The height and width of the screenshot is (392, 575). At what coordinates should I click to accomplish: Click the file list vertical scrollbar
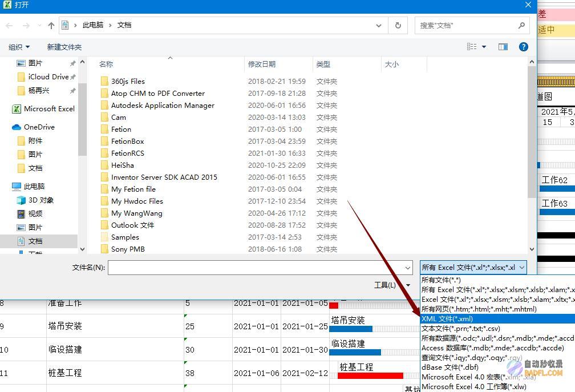click(x=532, y=132)
